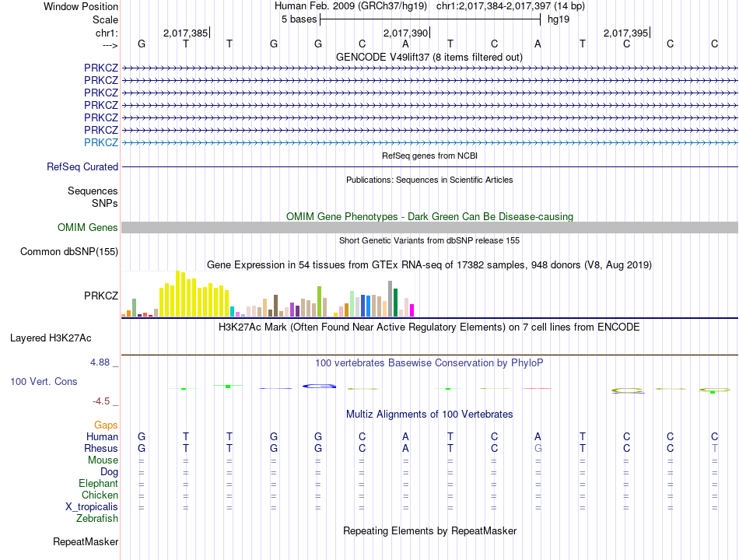The height and width of the screenshot is (560, 739).
Task: Click the tallest yellow bar in GTEx chart
Action: [x=178, y=294]
